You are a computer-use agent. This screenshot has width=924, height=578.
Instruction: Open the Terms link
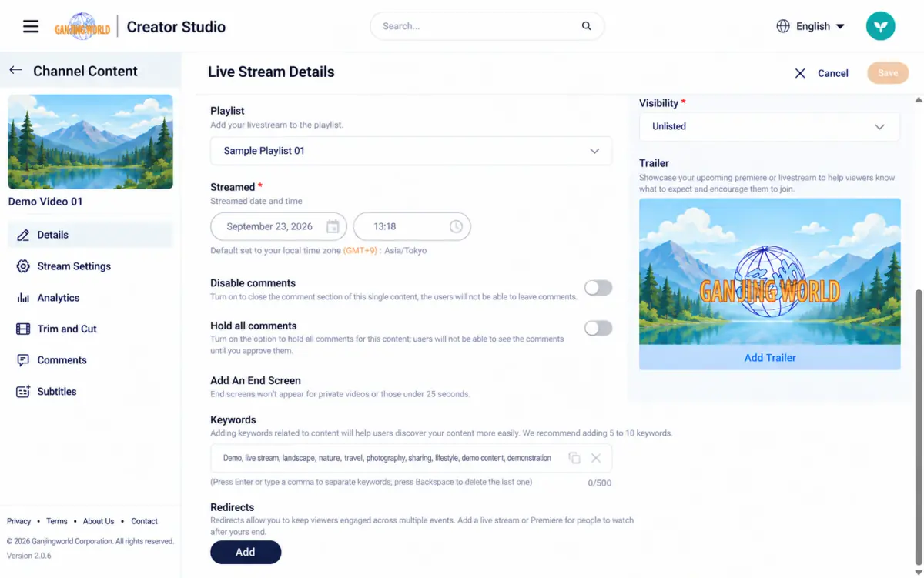tap(57, 521)
